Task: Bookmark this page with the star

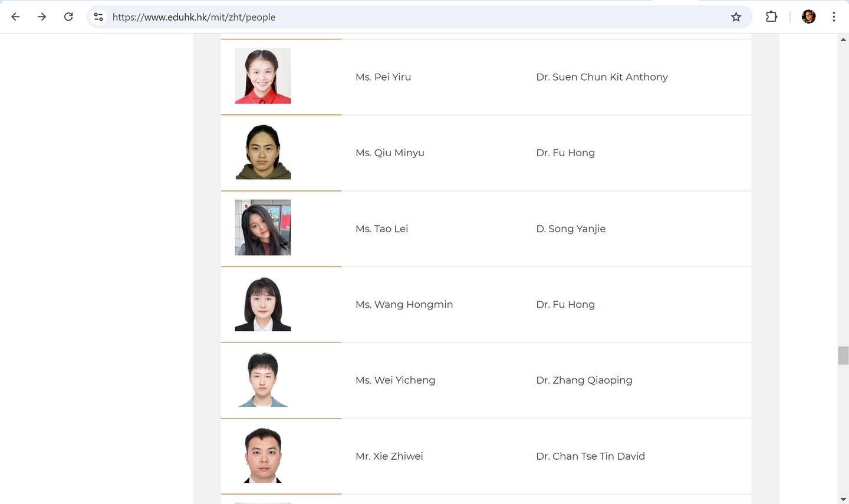Action: pos(736,17)
